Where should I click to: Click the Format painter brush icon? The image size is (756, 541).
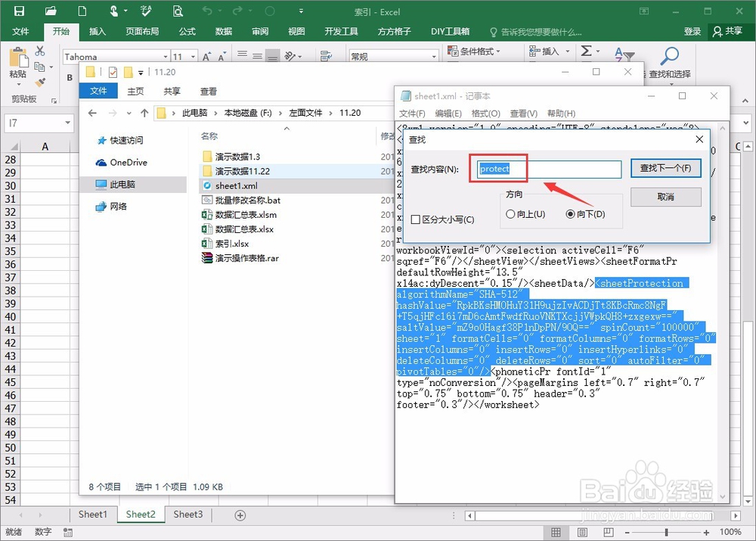[41, 82]
